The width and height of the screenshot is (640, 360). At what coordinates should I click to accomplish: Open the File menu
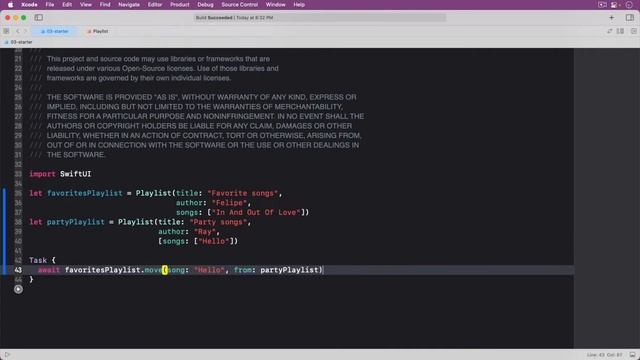[50, 4]
